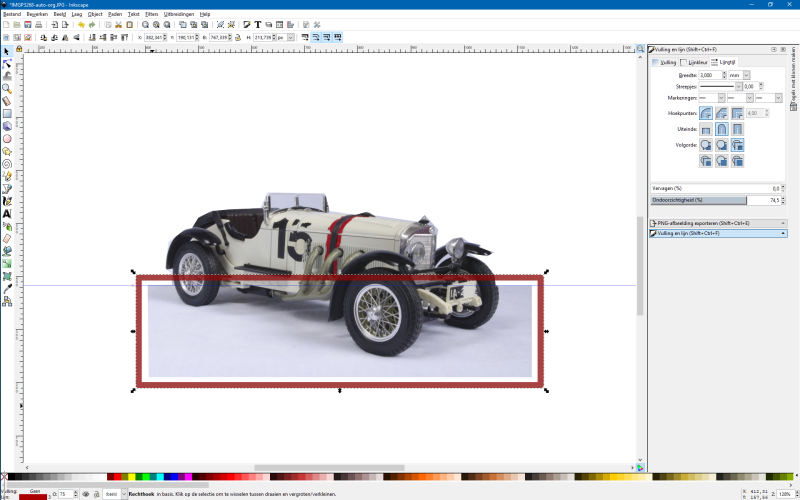This screenshot has height=500, width=800.
Task: Expand the first Markeringen marker dropdown
Action: [x=711, y=98]
